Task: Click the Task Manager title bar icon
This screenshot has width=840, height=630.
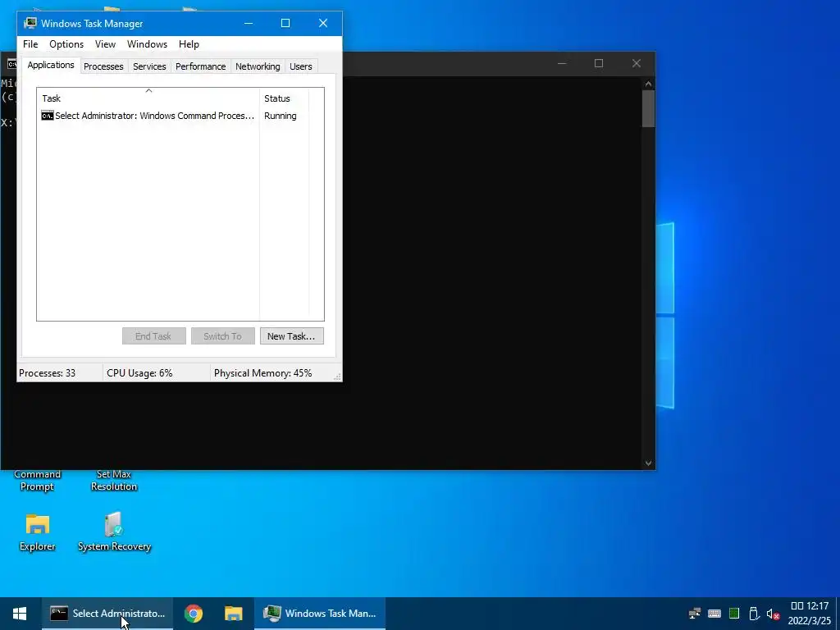Action: point(30,23)
